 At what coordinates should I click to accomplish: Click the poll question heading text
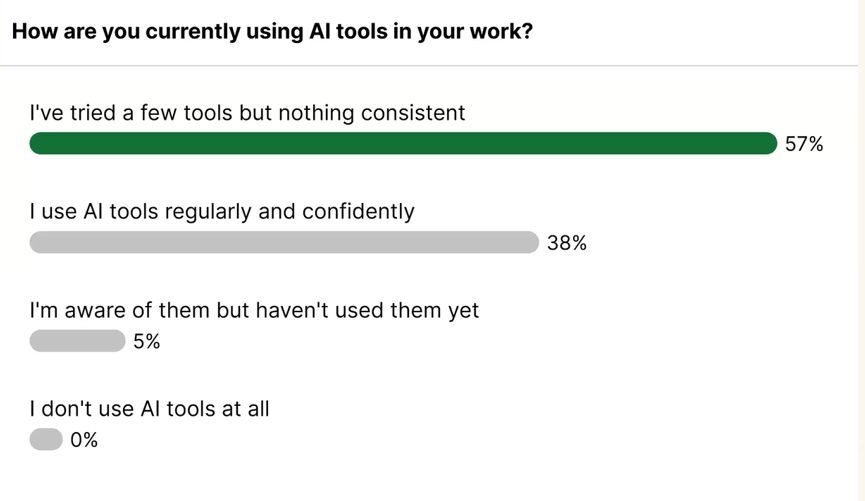point(271,31)
